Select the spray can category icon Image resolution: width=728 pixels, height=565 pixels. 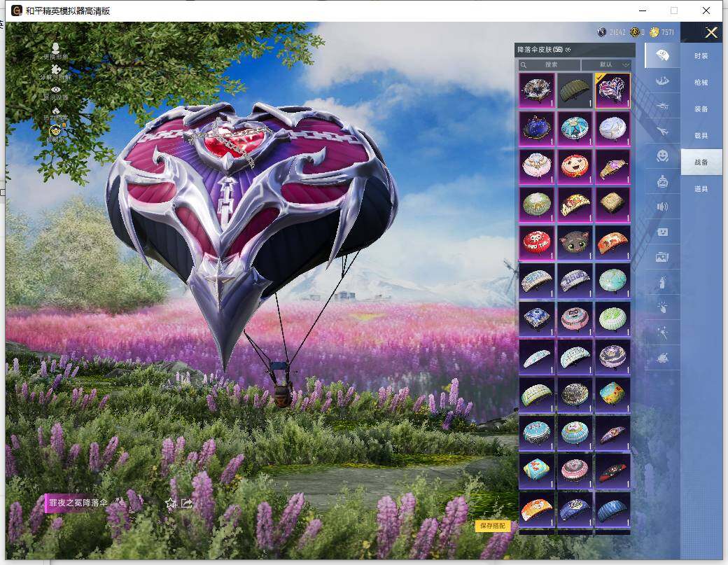[662, 282]
